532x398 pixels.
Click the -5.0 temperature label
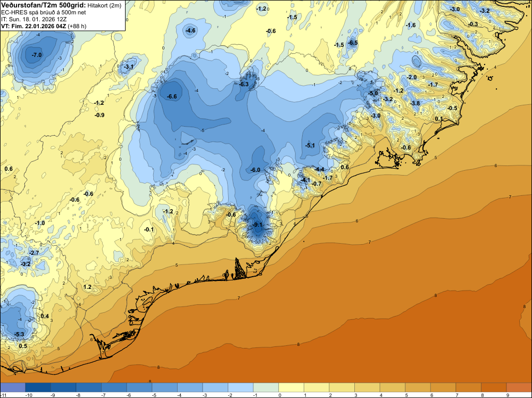tap(373, 93)
